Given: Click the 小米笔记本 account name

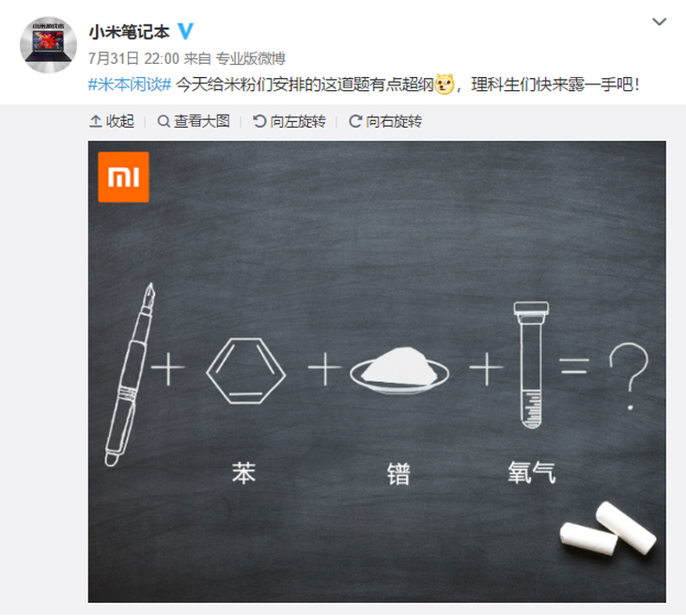Looking at the screenshot, I should point(129,32).
